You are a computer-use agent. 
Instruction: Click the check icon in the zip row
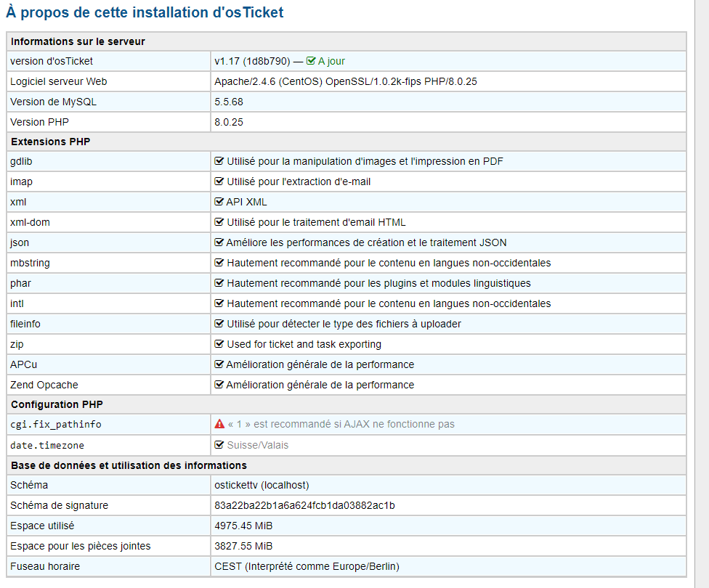219,344
